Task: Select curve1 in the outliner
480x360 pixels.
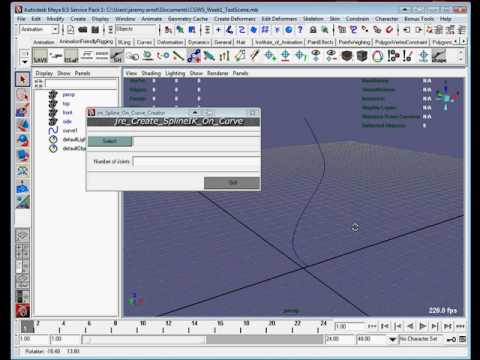Action: (70, 130)
